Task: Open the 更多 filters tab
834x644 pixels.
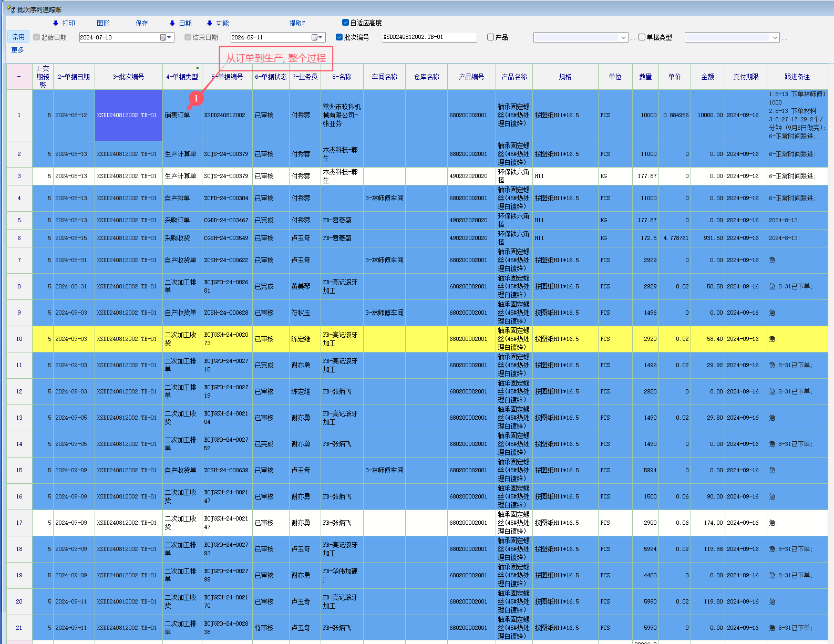Action: click(x=17, y=50)
